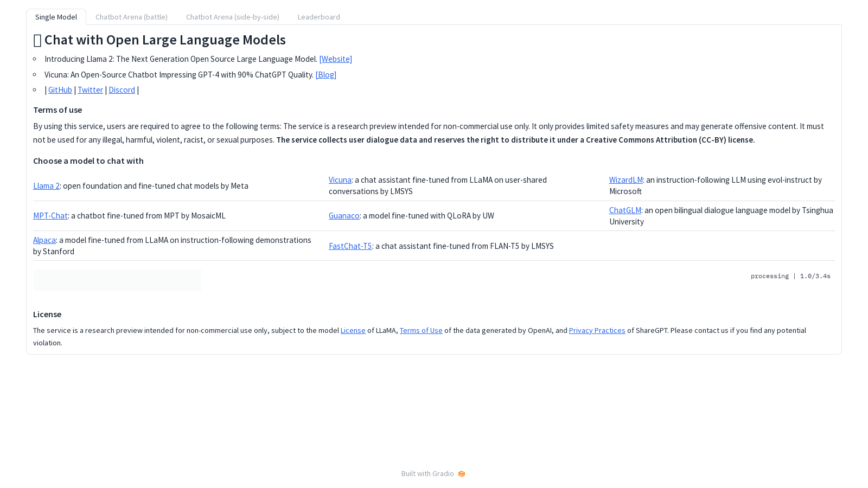Join via the Discord link
The width and height of the screenshot is (868, 488).
[x=122, y=90]
